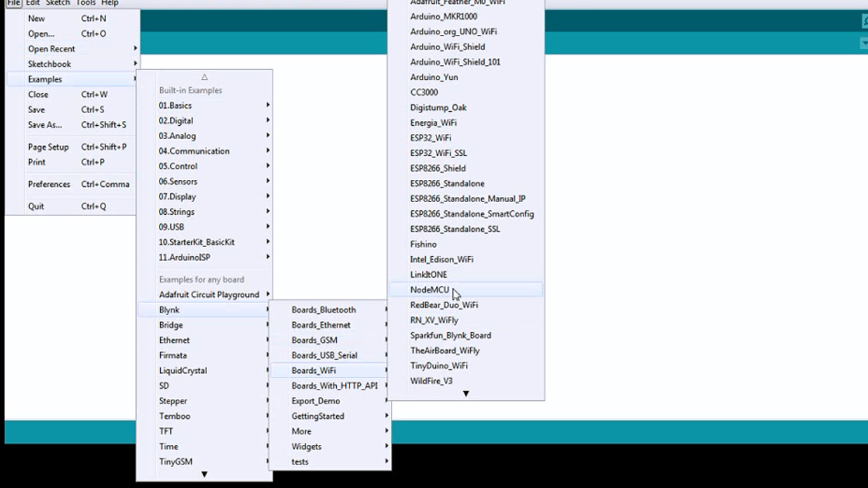The image size is (868, 488).
Task: Open the Digistump_Oak example
Action: click(x=466, y=108)
